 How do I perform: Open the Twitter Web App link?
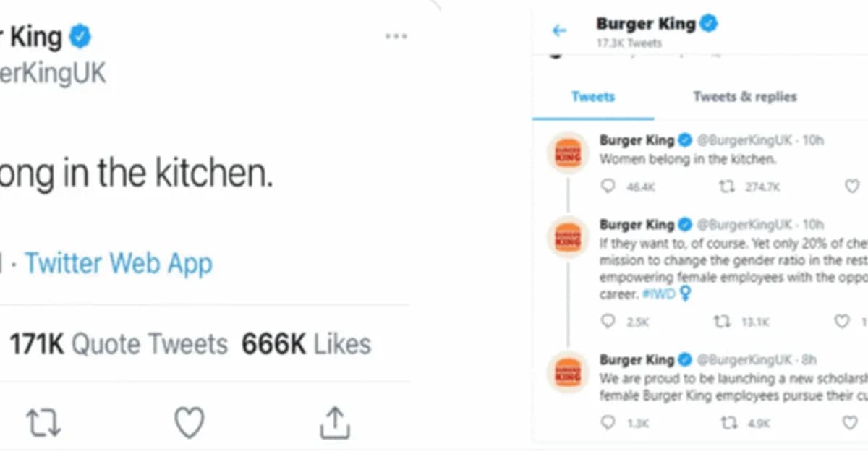click(x=119, y=264)
